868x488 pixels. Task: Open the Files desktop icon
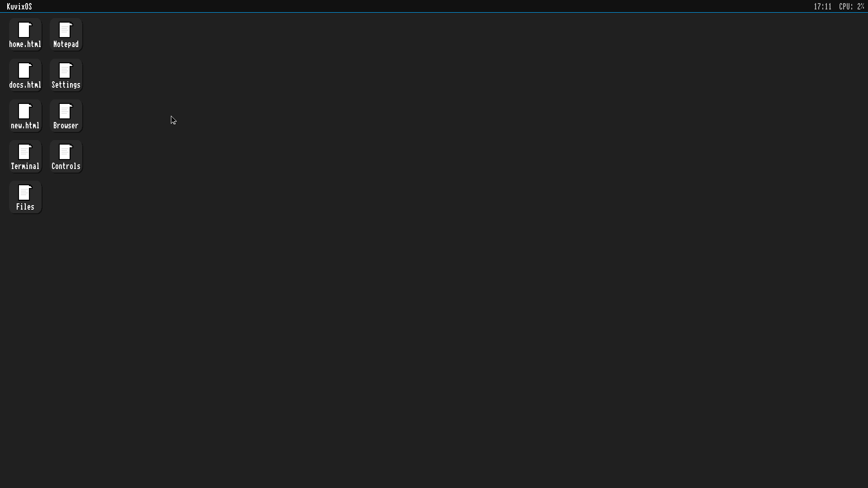point(25,197)
